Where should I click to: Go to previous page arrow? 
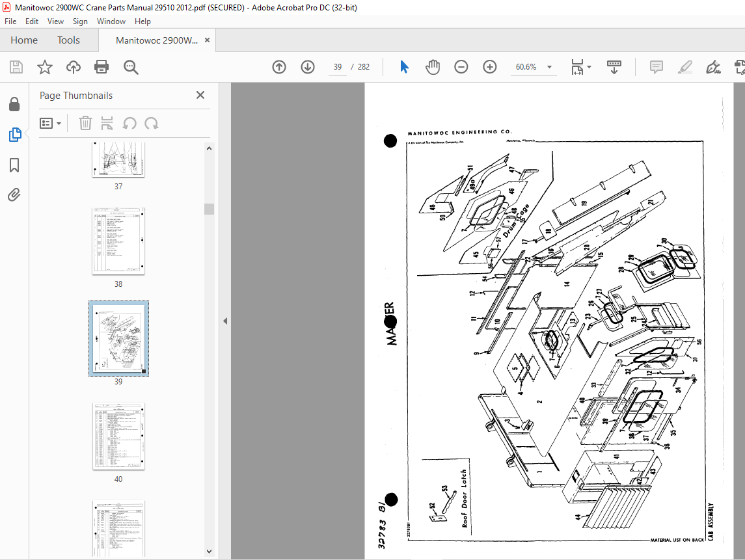279,67
